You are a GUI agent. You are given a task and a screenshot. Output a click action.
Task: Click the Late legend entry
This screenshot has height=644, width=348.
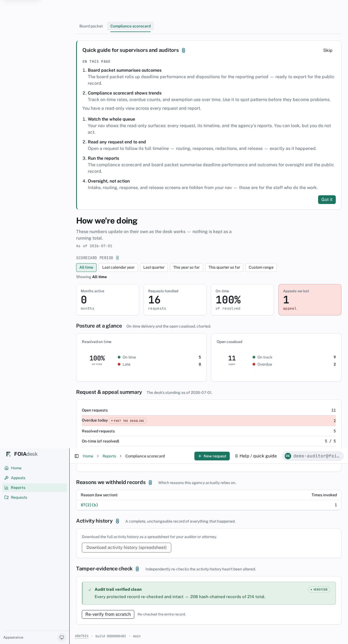click(x=159, y=364)
